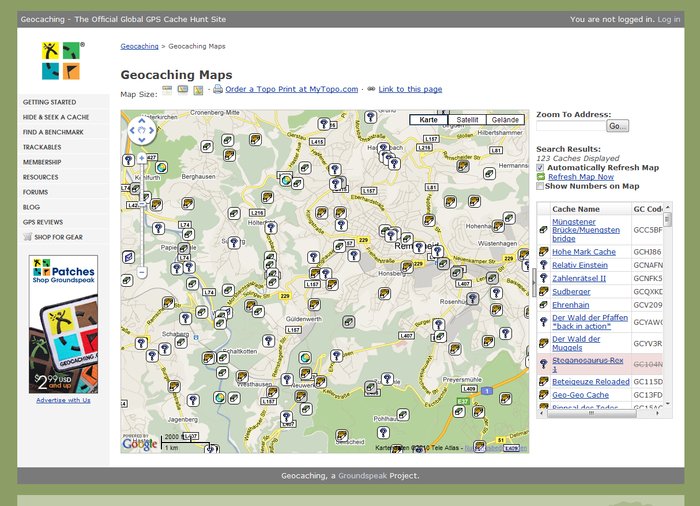The height and width of the screenshot is (506, 700).
Task: Select the small Map Size icon
Action: click(x=167, y=90)
